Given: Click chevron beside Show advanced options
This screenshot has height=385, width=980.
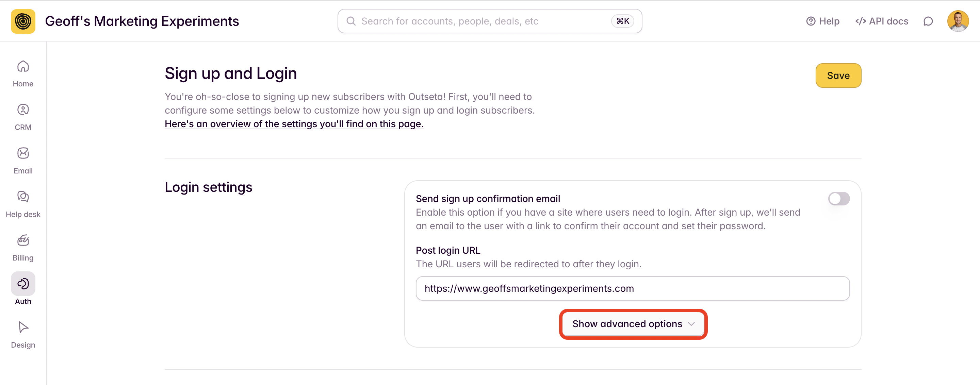Looking at the screenshot, I should point(691,324).
